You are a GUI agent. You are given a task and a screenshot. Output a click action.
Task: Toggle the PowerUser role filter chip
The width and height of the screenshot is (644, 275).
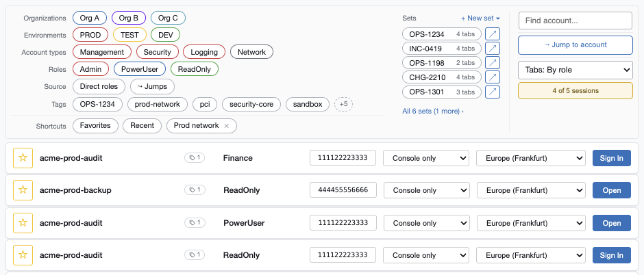click(x=140, y=69)
